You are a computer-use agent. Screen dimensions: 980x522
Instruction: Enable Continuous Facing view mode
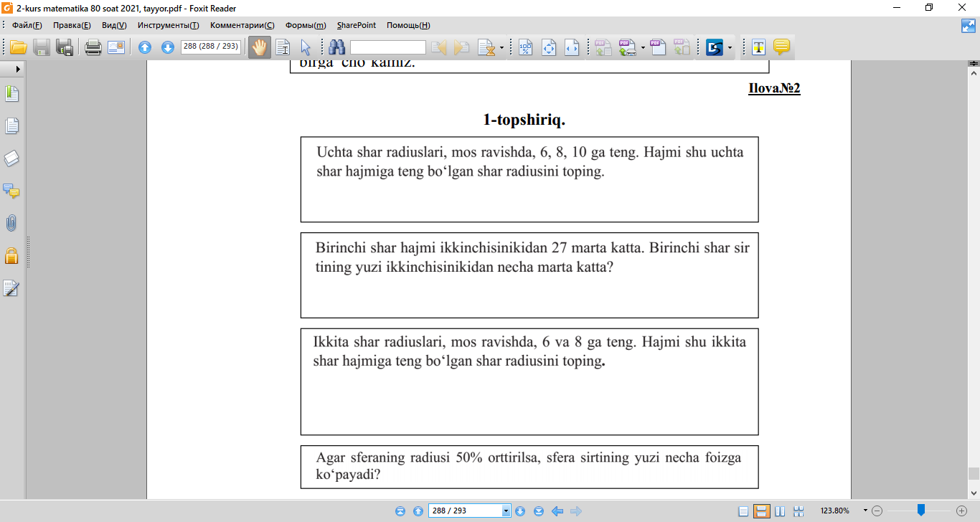point(797,511)
